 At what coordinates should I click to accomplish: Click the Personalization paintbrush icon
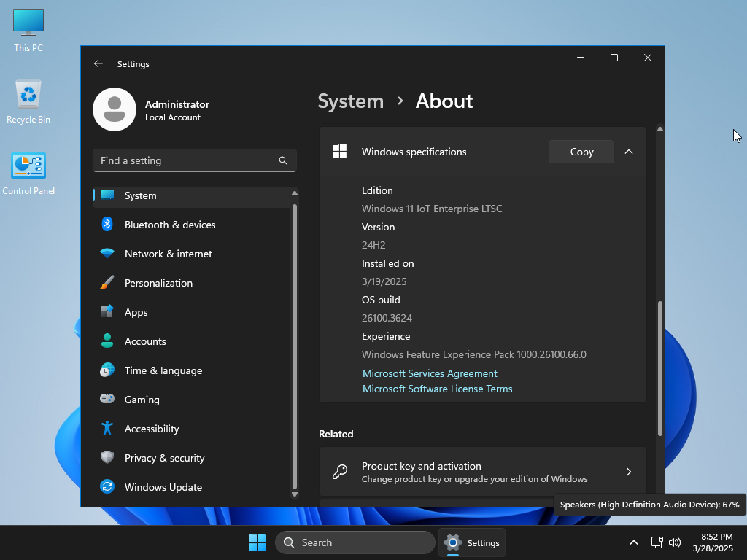pyautogui.click(x=107, y=282)
